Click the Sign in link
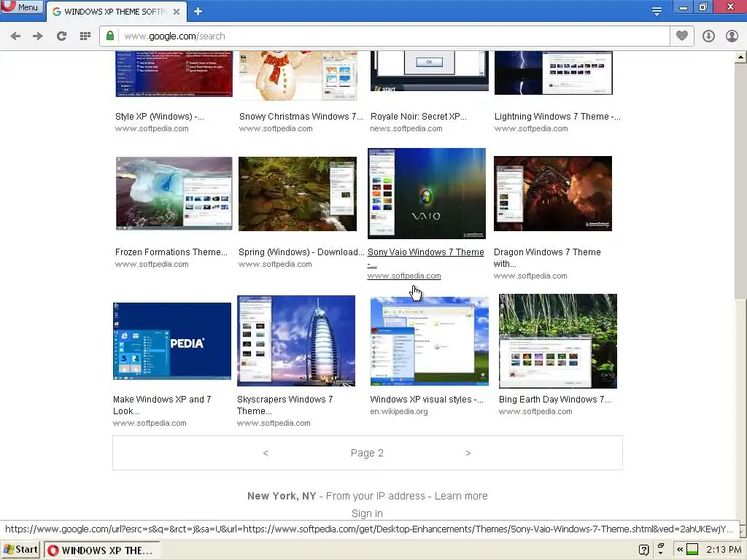The image size is (747, 560). pos(367,514)
